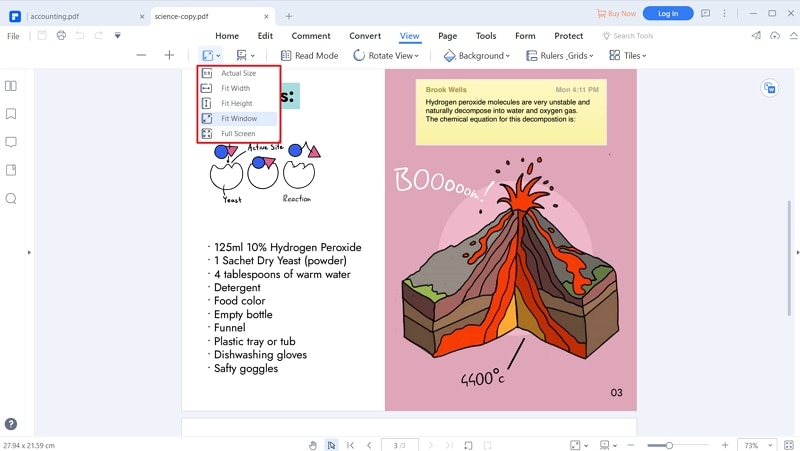The image size is (800, 451).
Task: Click the Read Mode button
Action: coord(310,56)
